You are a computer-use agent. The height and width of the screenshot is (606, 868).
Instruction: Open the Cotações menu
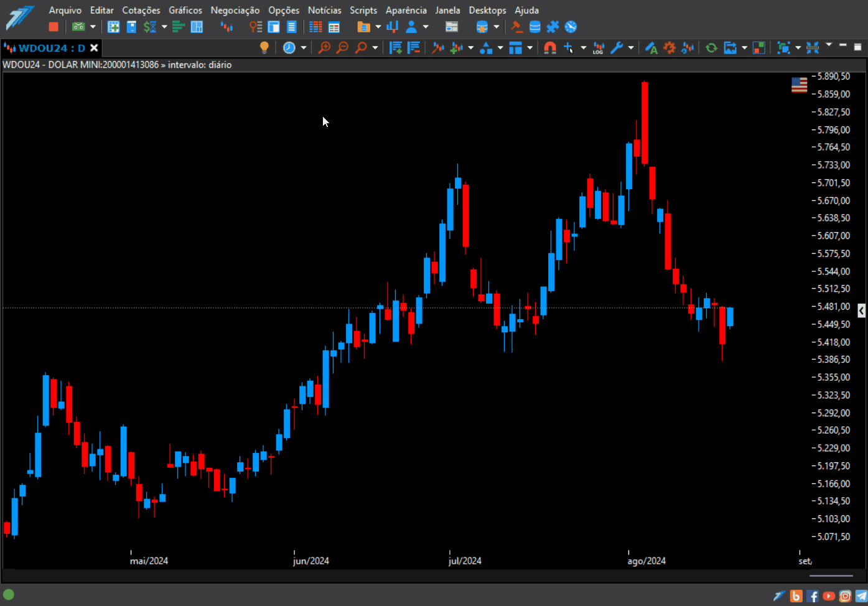coord(141,10)
